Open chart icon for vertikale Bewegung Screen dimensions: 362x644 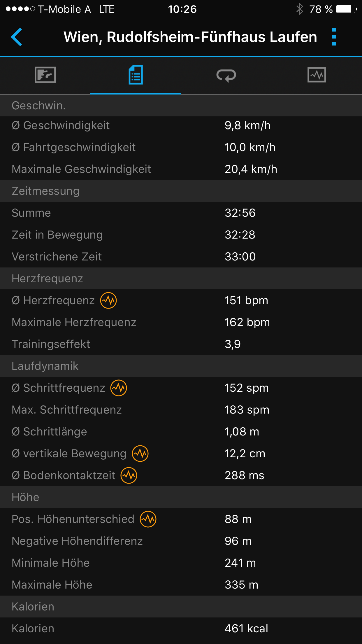pyautogui.click(x=140, y=454)
